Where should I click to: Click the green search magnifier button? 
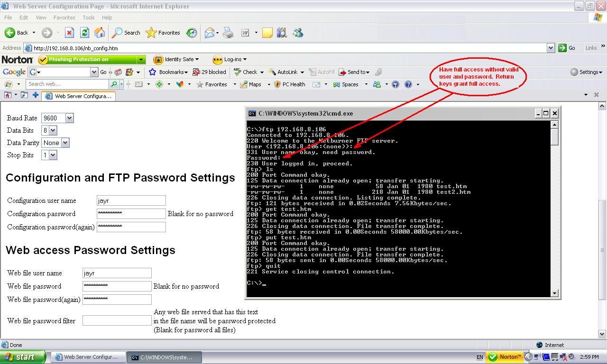point(114,84)
